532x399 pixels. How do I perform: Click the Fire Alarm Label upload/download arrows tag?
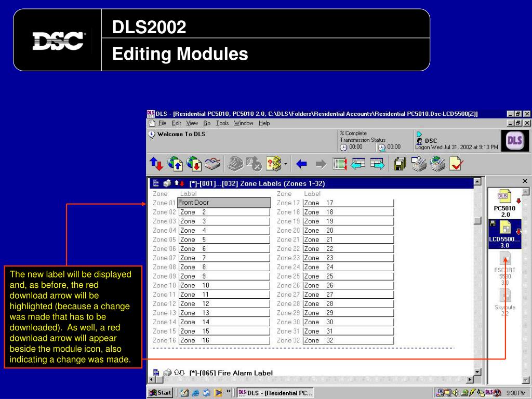tap(179, 373)
